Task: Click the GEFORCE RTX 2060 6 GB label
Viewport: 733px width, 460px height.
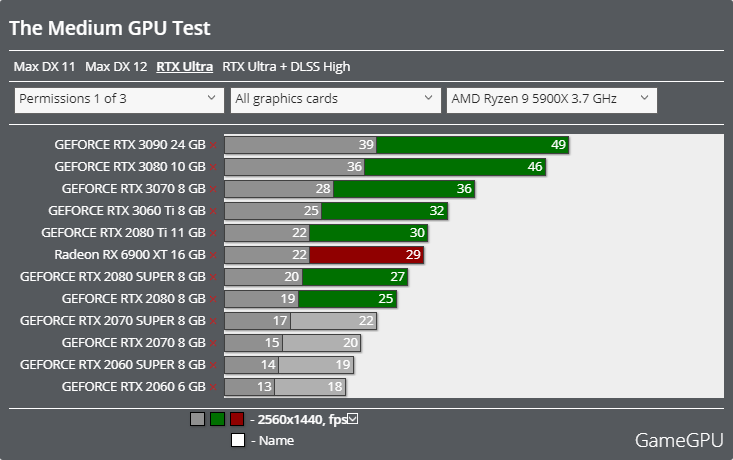Action: click(134, 387)
